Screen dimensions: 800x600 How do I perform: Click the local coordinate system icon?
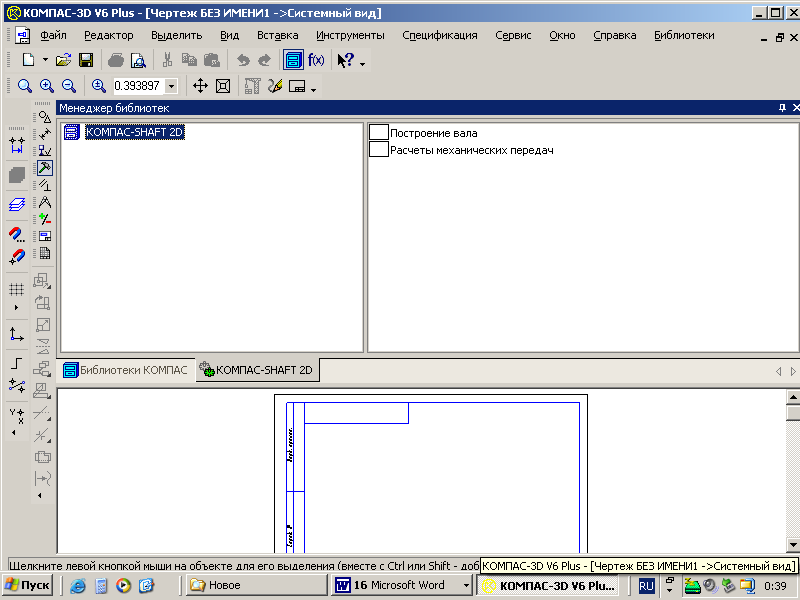click(17, 334)
